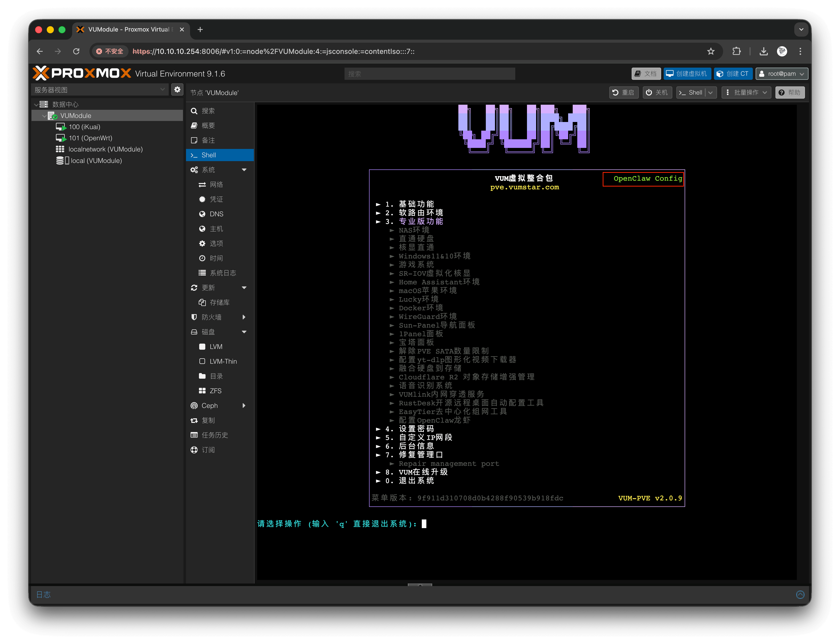The image size is (840, 644).
Task: Open a new browser tab
Action: pyautogui.click(x=200, y=29)
